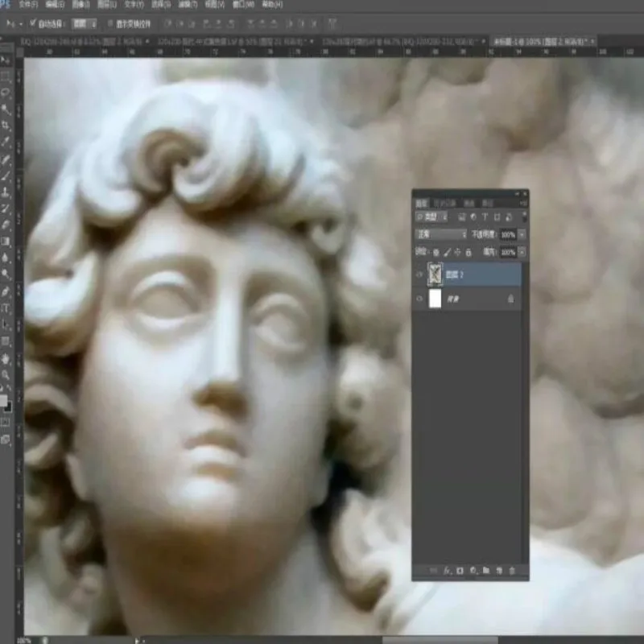Open the fill (填充) value dropdown arrow

click(x=522, y=253)
